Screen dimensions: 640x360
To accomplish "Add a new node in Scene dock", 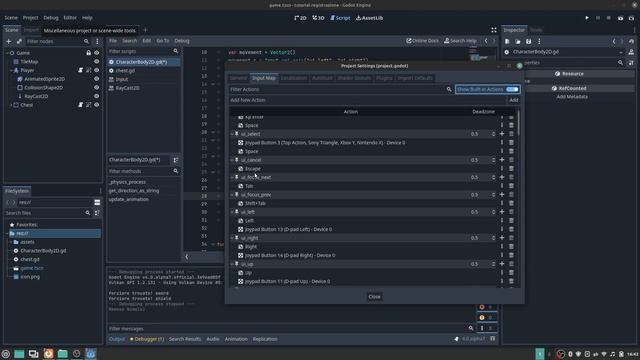I will 9,41.
